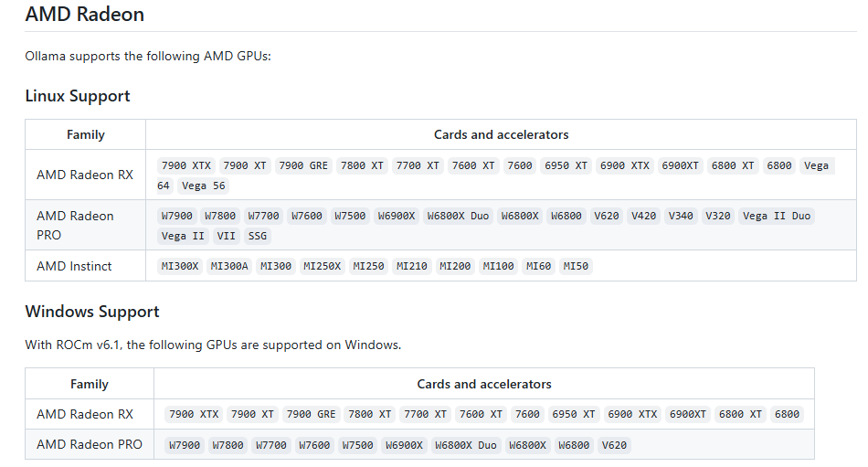868x467 pixels.
Task: Click Windows table 'Cards and accelerators' header
Action: [x=484, y=384]
